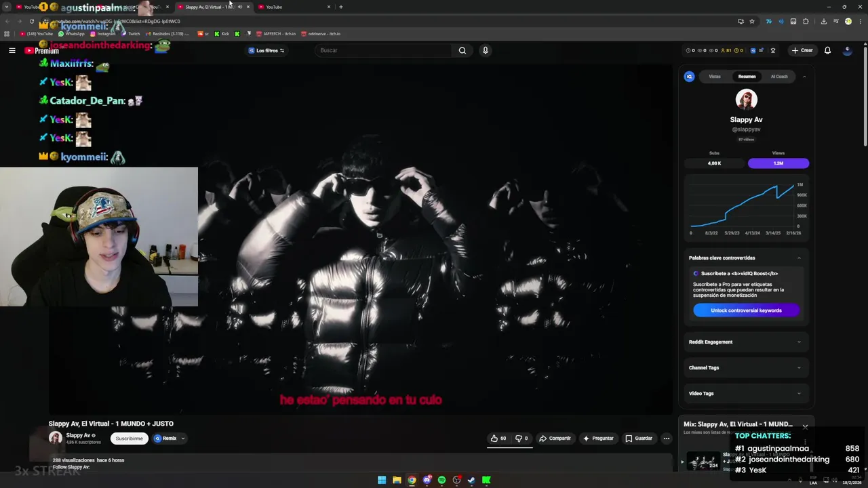Open the mix playlist video thumbnail 2:24
The width and height of the screenshot is (868, 488).
point(703,462)
